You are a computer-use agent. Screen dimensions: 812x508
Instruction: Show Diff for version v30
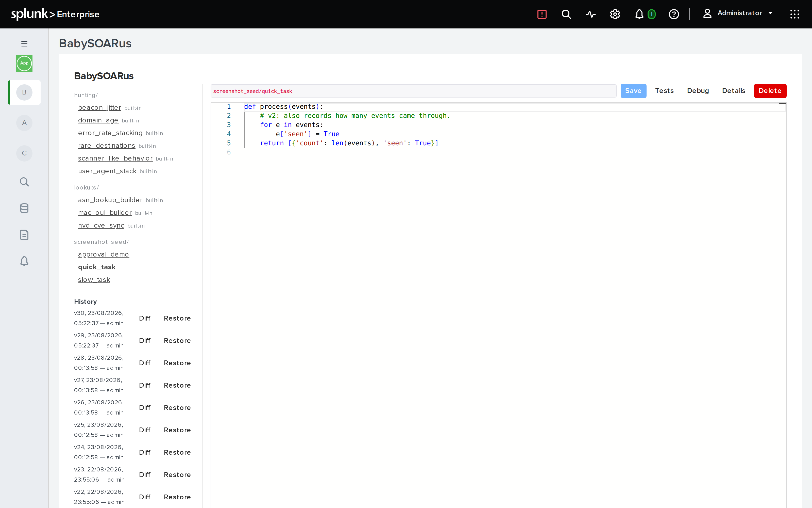click(x=145, y=318)
